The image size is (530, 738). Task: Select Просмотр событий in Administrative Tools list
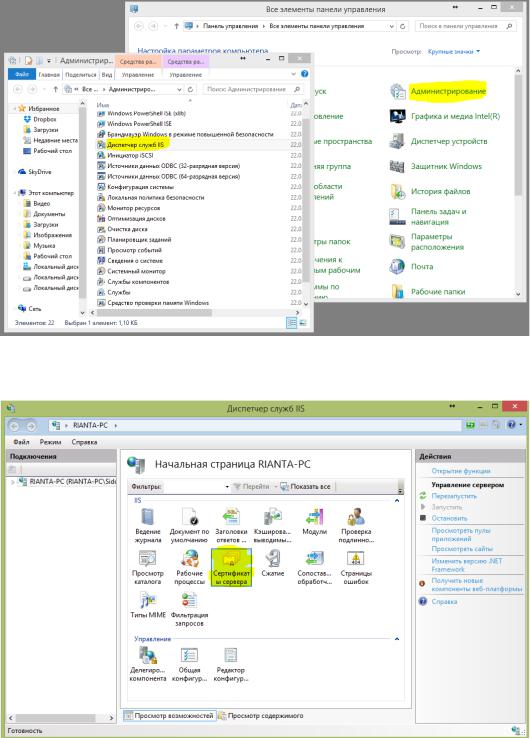134,250
